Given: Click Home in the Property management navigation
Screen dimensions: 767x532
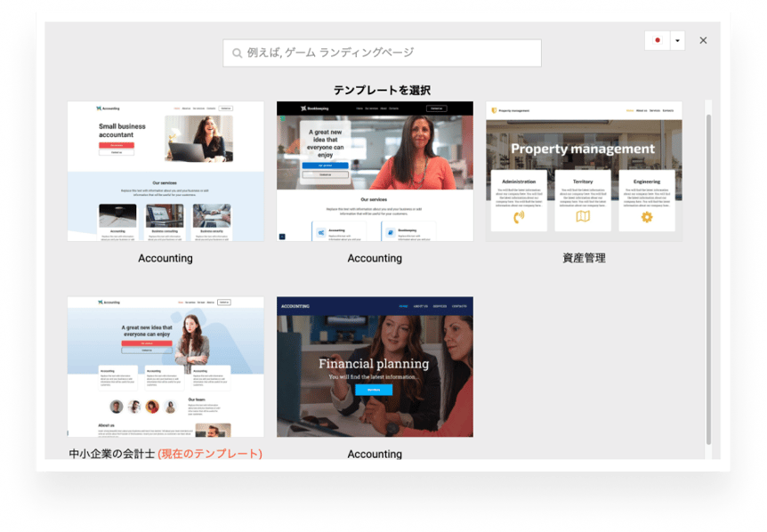Looking at the screenshot, I should [x=629, y=110].
